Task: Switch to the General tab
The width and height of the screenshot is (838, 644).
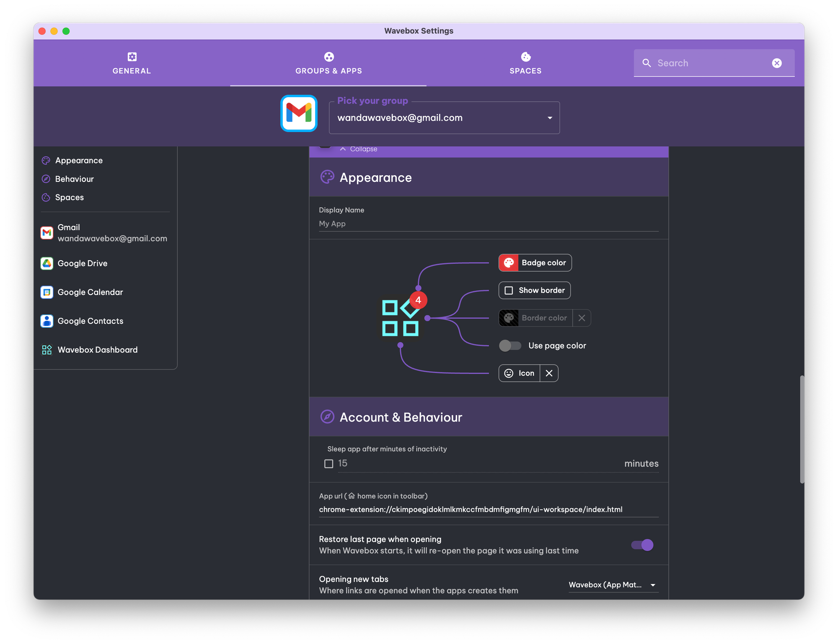Action: (x=132, y=63)
